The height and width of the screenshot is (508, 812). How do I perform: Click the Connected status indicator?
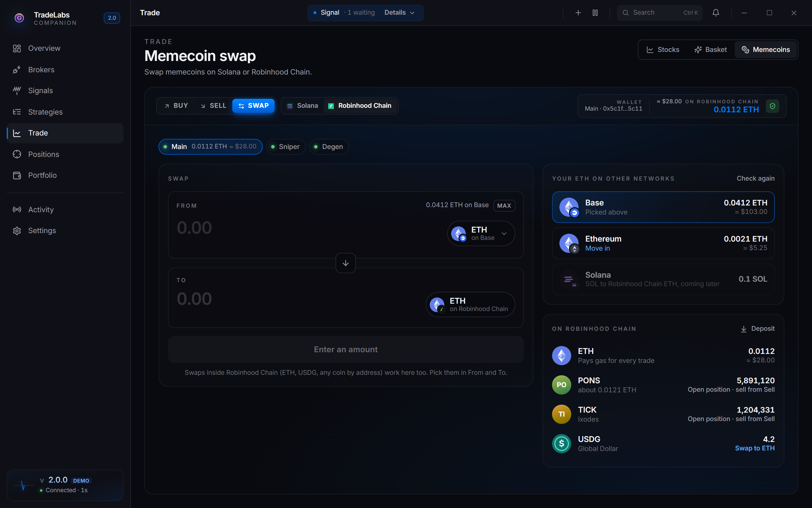coord(63,490)
